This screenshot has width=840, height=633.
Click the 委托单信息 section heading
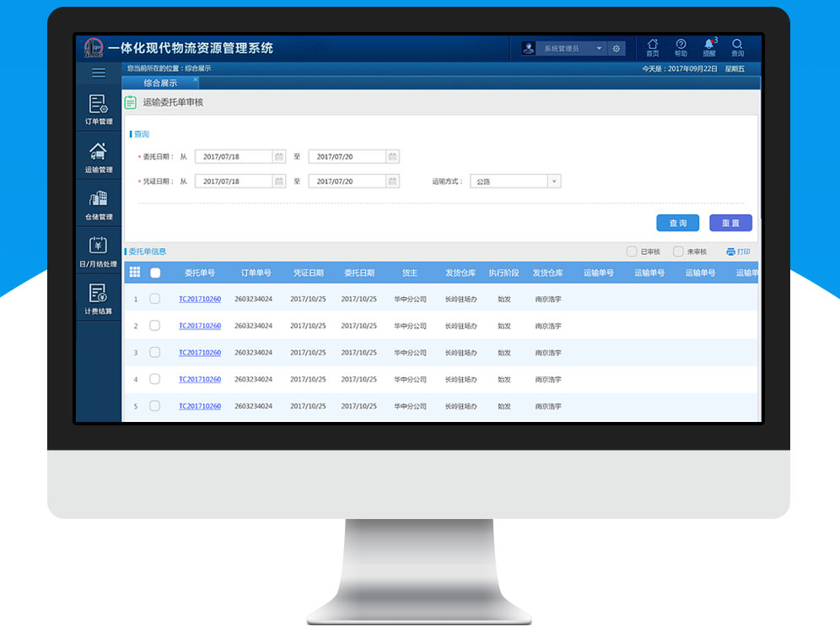coord(148,252)
